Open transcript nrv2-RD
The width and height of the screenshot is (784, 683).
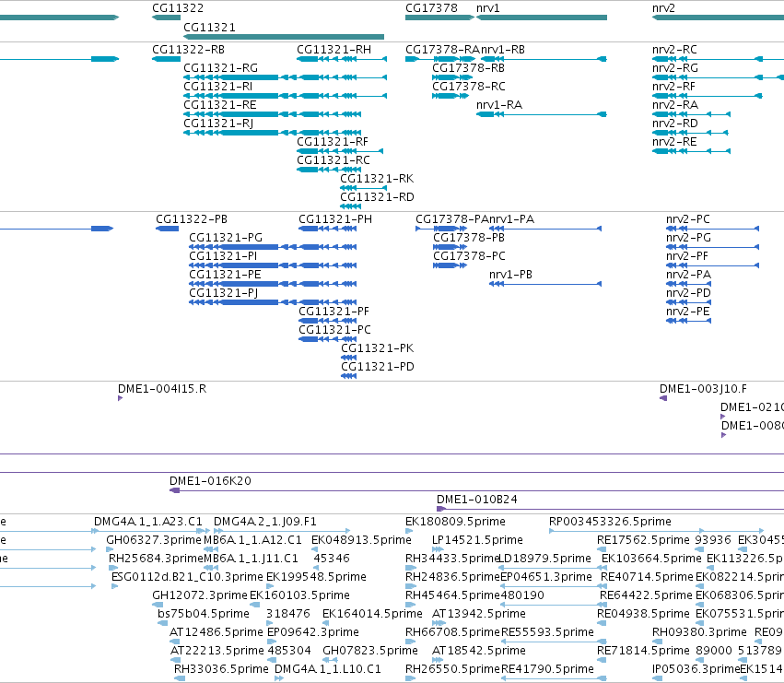tap(690, 133)
